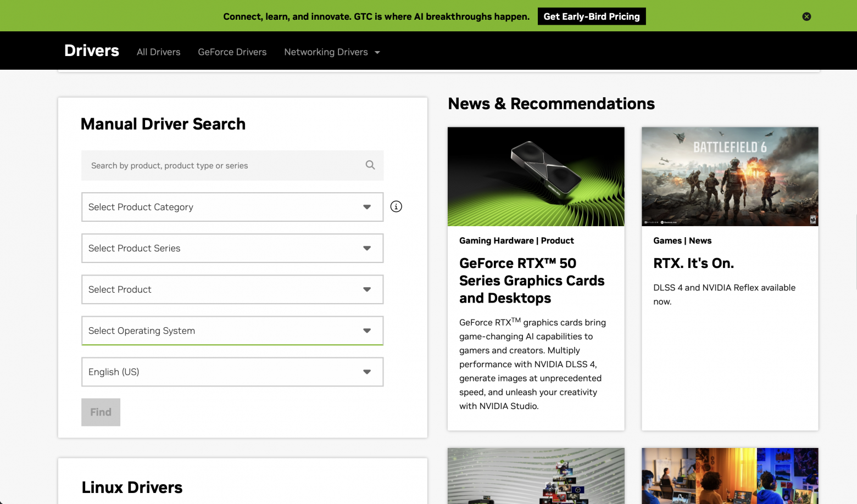Screen dimensions: 857x504
Task: Dismiss the green GTC banner
Action: pos(806,16)
